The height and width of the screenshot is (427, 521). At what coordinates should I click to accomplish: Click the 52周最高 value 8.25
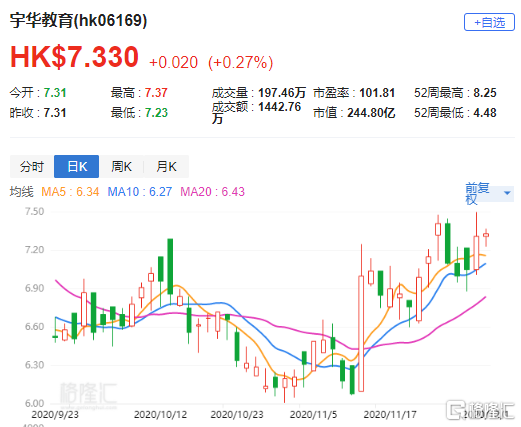point(485,93)
